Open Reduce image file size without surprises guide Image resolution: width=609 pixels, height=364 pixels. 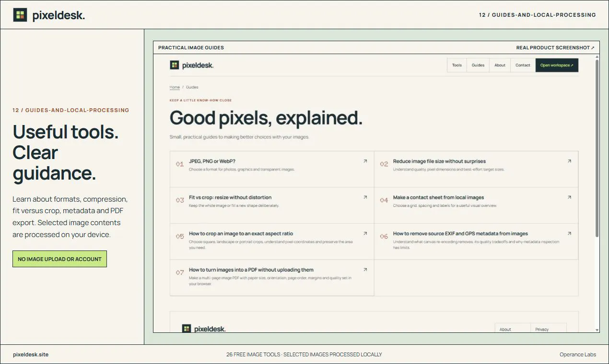click(476, 169)
